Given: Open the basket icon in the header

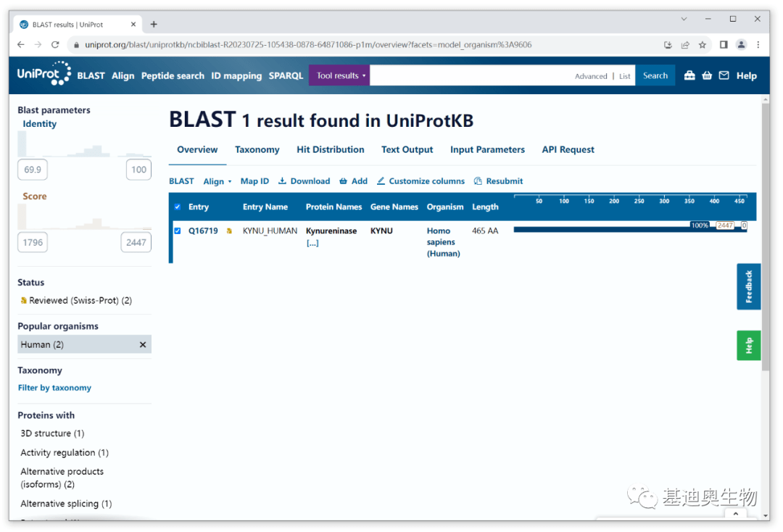Looking at the screenshot, I should point(707,75).
